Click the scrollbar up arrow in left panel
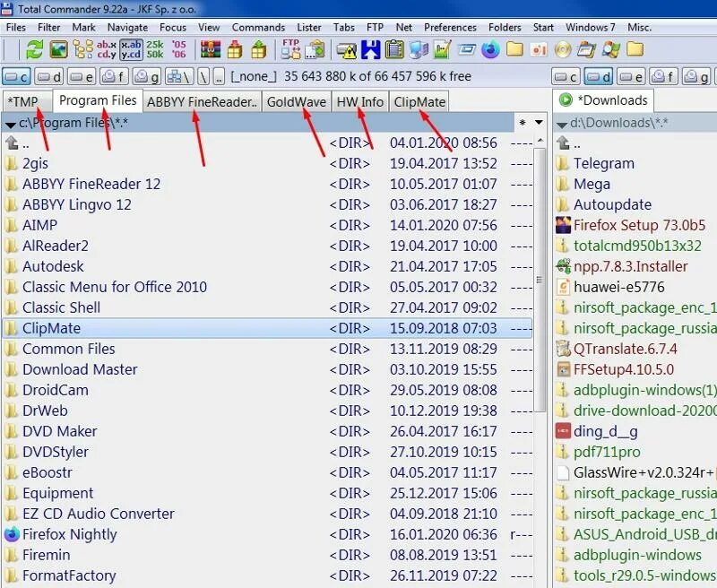The width and height of the screenshot is (717, 588). tap(540, 141)
